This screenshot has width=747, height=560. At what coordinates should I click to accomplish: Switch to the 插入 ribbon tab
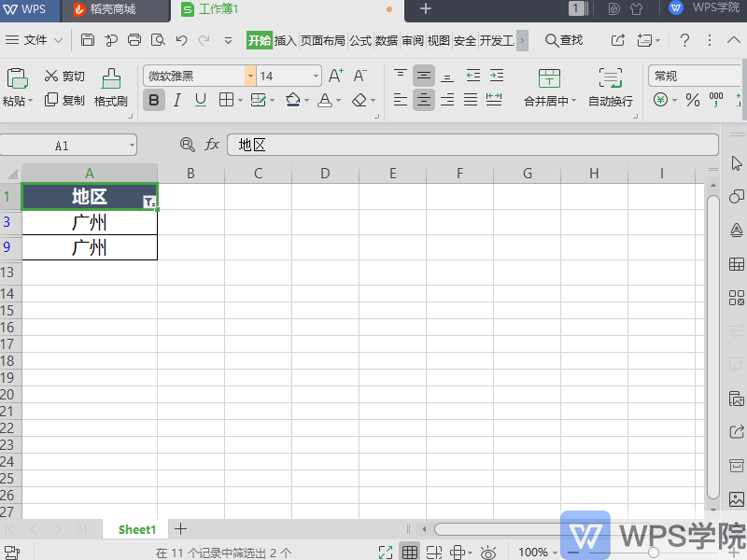[x=285, y=40]
